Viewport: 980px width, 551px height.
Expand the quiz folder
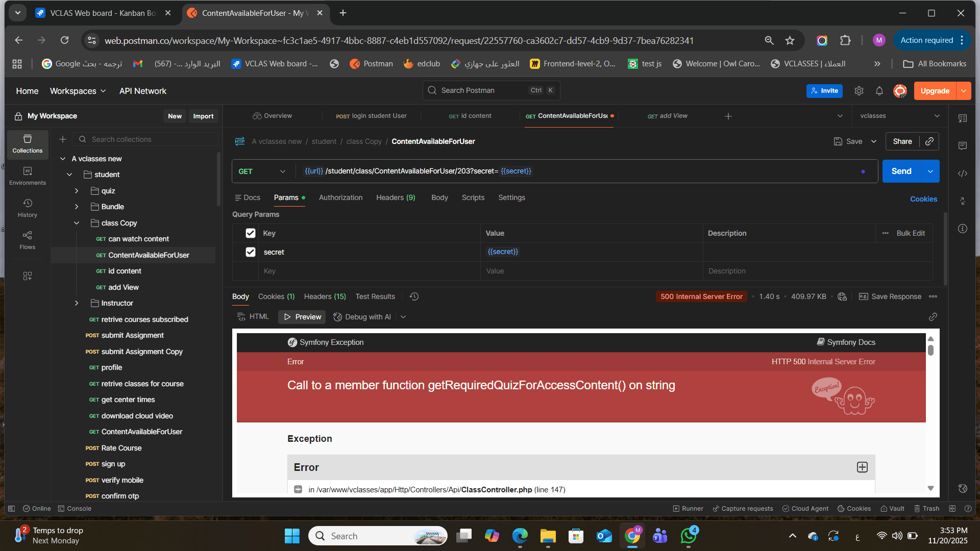[x=77, y=191]
